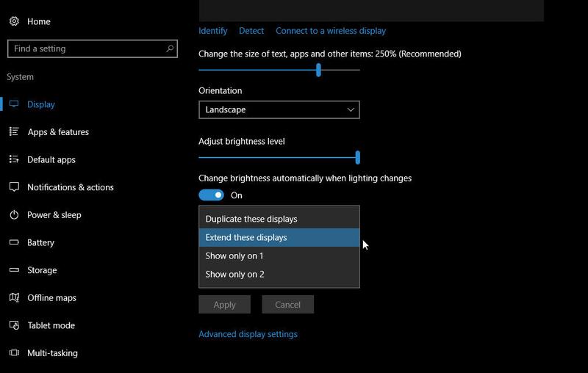Image resolution: width=588 pixels, height=373 pixels.
Task: Open the Notifications & actions speech bubble icon
Action: tap(14, 187)
